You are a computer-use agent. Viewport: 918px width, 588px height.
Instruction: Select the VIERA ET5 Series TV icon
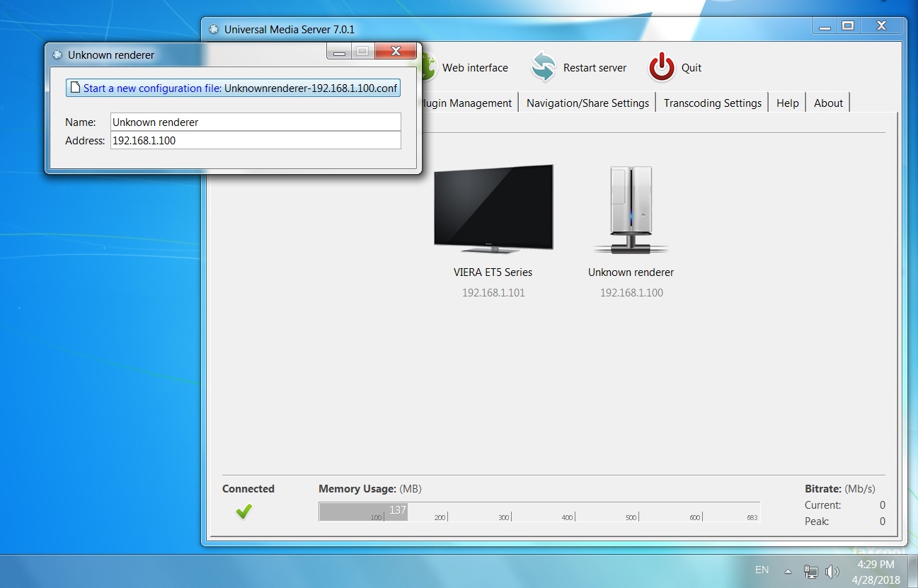tap(493, 209)
